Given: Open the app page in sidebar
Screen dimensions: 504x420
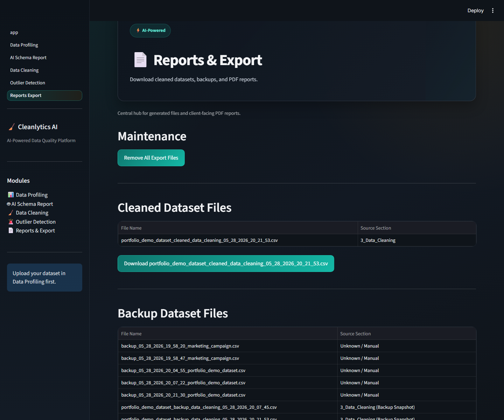Looking at the screenshot, I should click(14, 33).
